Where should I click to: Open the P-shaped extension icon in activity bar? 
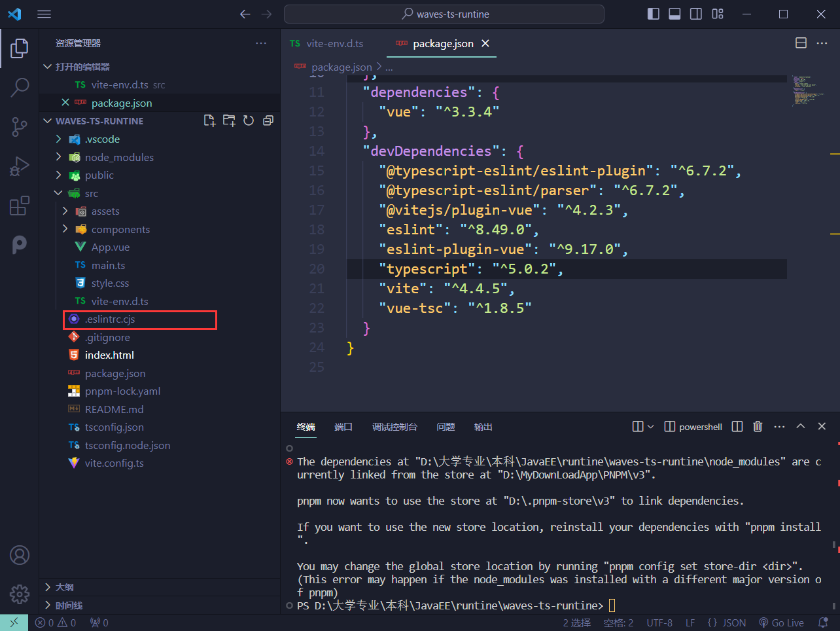click(x=20, y=245)
